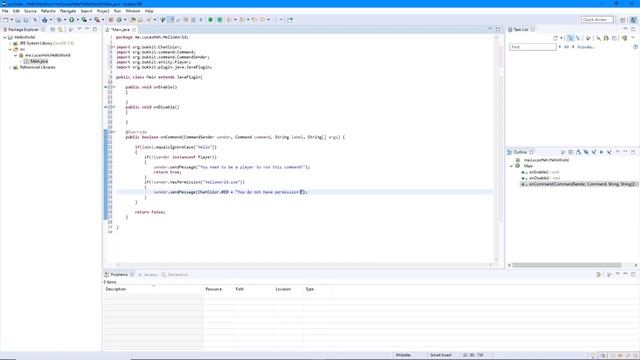This screenshot has height=360, width=640.
Task: Click the Problems view filter icon
Action: pos(599,274)
